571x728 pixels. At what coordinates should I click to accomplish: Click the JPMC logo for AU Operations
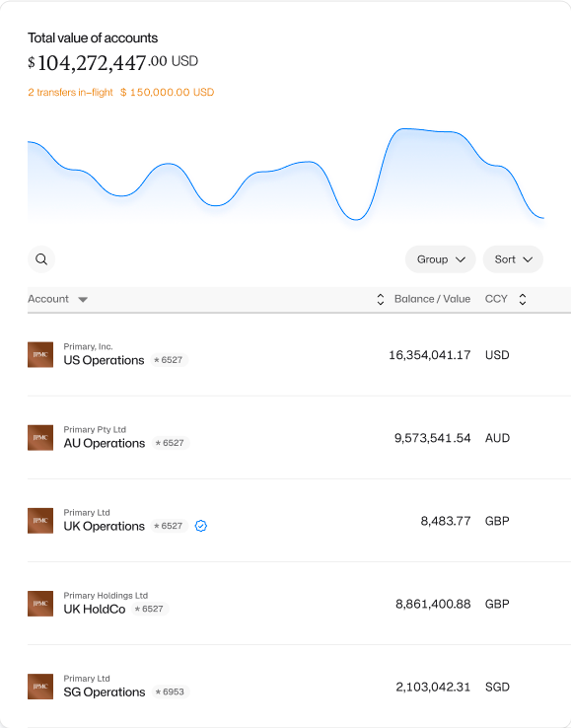40,438
